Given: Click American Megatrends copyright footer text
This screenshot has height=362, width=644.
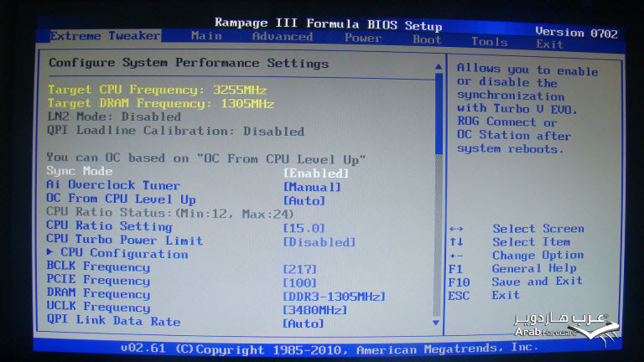Looking at the screenshot, I should tap(330, 349).
